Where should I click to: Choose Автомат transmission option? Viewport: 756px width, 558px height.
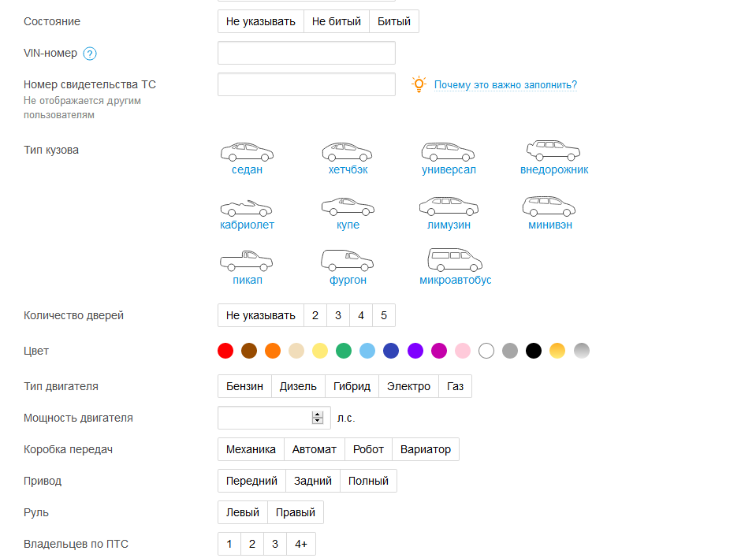314,449
